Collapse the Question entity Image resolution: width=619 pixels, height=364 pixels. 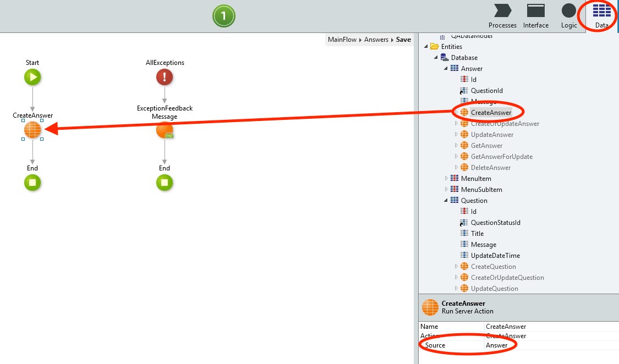pos(446,200)
